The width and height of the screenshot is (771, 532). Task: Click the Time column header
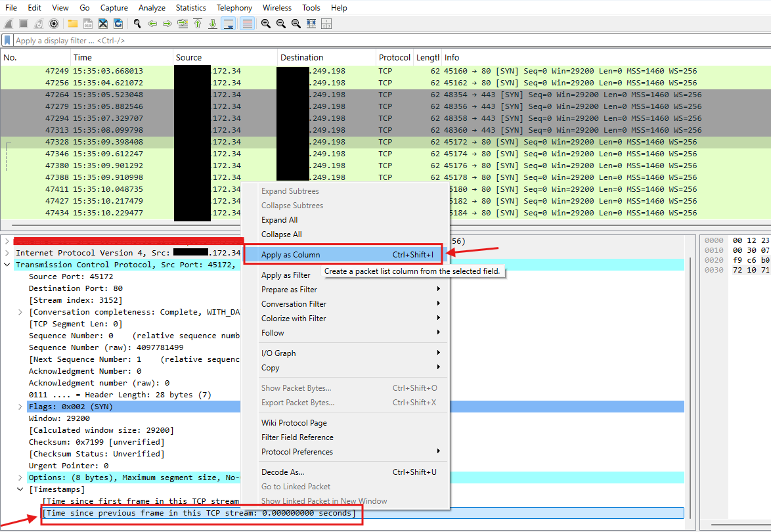click(83, 57)
